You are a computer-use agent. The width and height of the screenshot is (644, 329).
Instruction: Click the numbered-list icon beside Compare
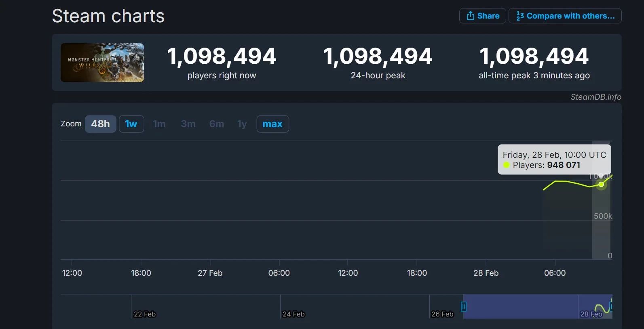520,16
